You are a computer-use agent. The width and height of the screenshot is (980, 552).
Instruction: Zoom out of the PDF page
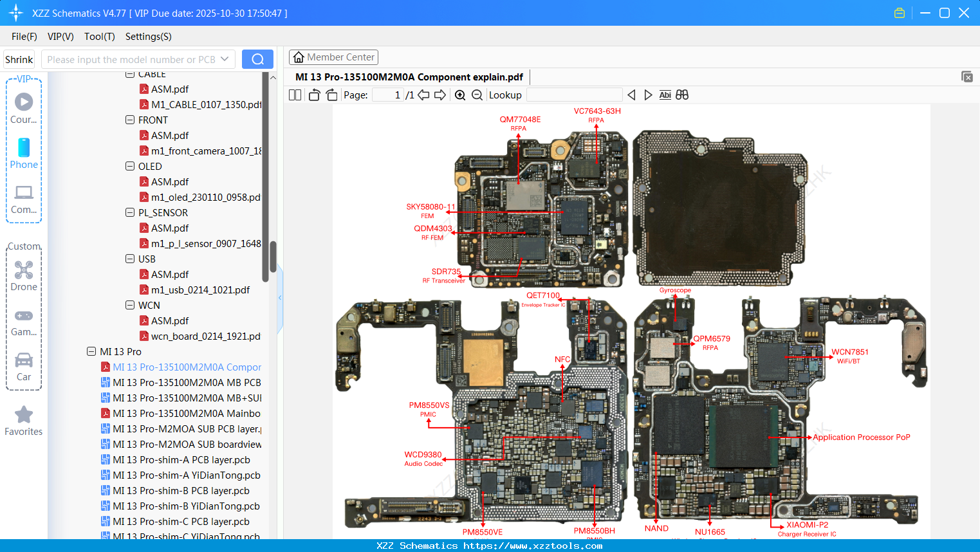pyautogui.click(x=476, y=95)
